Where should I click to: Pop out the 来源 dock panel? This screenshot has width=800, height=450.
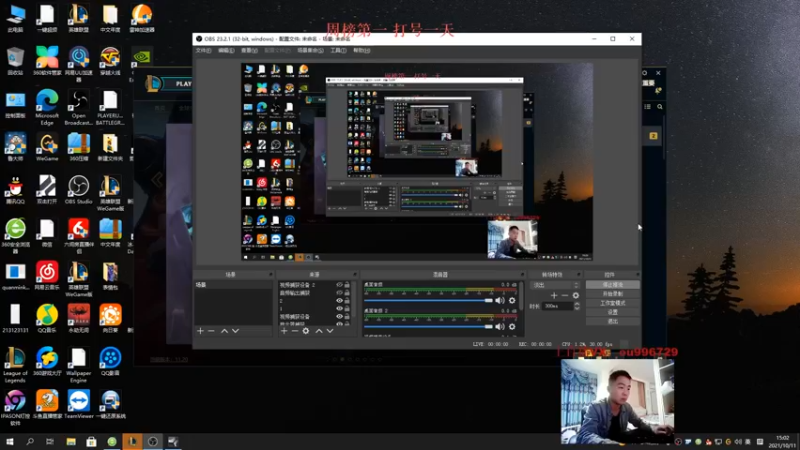tap(355, 274)
